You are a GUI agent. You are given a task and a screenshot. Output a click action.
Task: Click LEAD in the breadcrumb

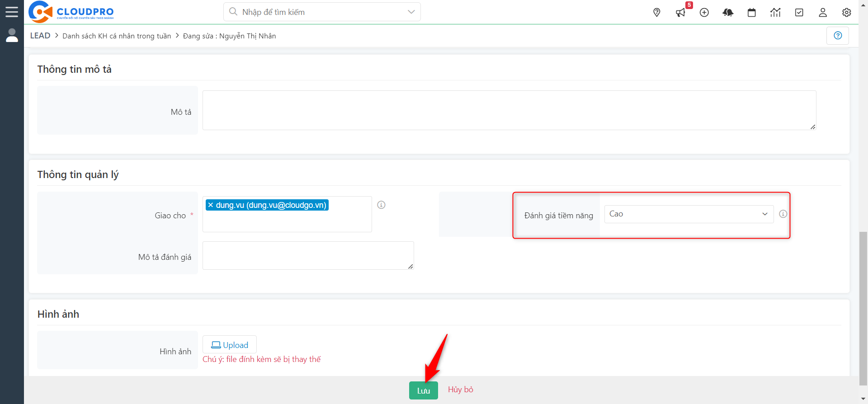pos(40,36)
